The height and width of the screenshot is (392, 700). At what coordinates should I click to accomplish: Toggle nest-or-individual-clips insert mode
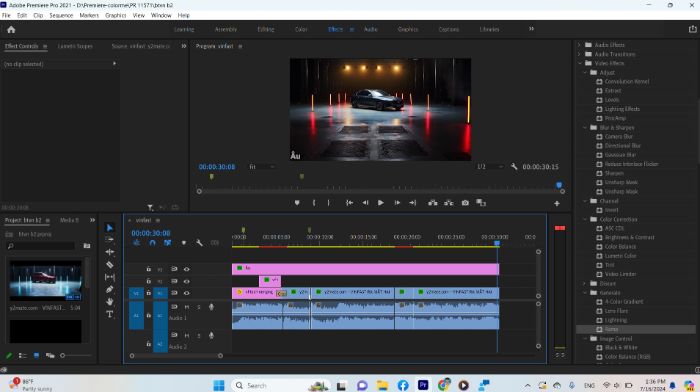[x=137, y=243]
